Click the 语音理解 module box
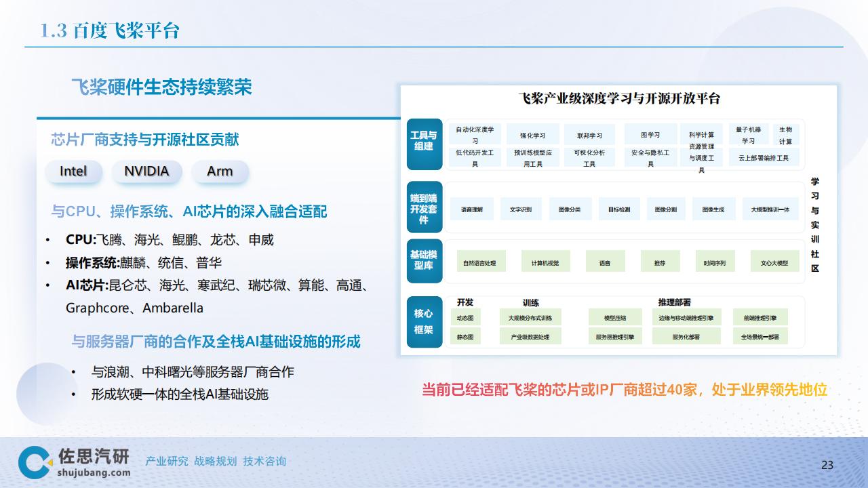The height and width of the screenshot is (488, 868). [471, 209]
